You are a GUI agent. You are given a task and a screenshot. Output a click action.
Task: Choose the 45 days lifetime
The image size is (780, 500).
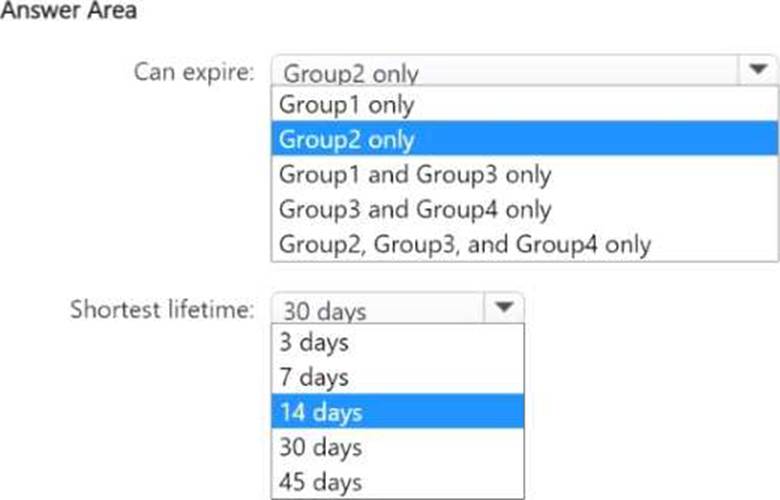tap(397, 481)
